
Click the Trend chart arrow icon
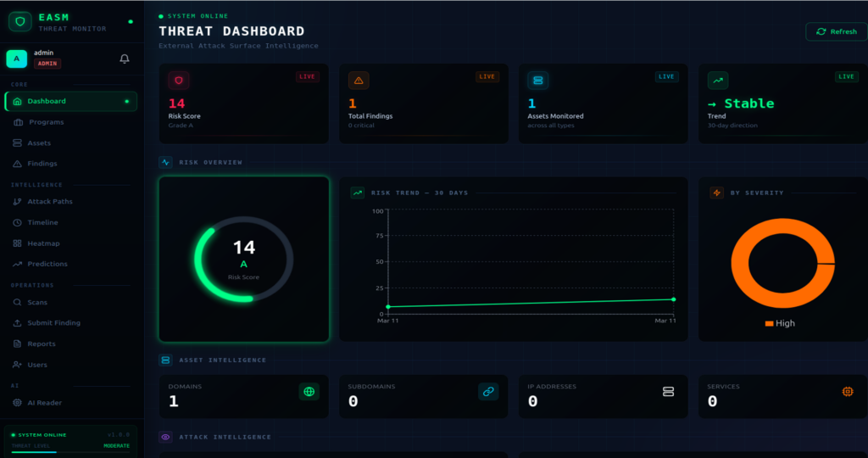(x=718, y=81)
